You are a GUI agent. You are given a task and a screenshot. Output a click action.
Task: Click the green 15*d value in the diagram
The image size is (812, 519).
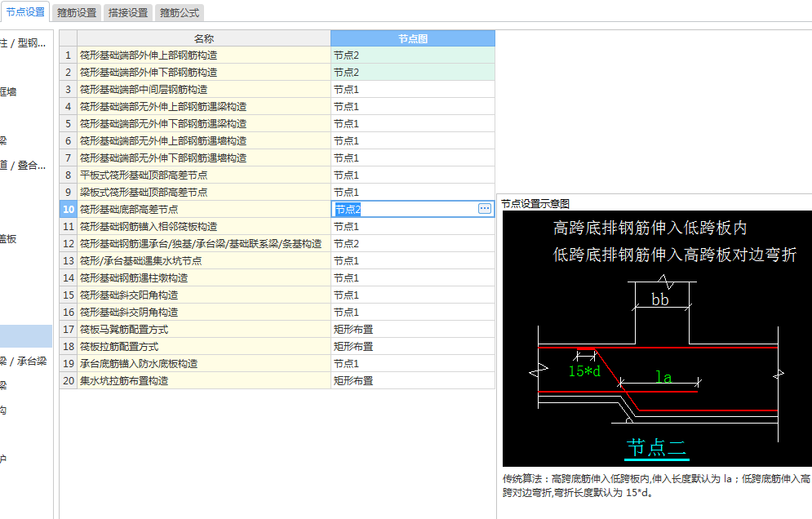click(584, 370)
